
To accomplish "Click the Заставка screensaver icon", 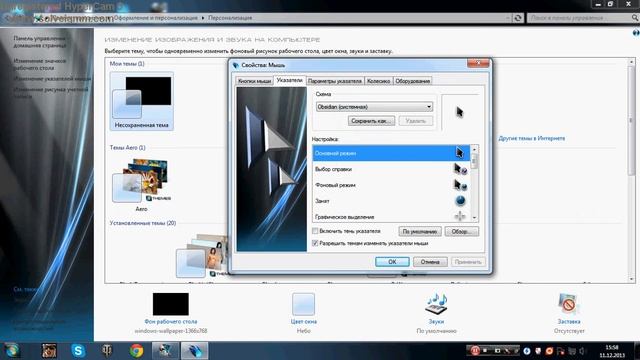I will tap(569, 304).
